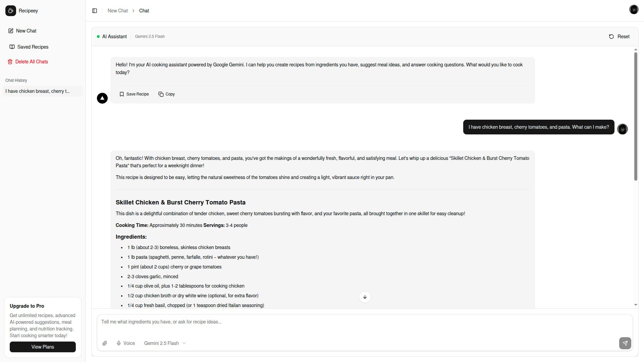Click View Plans button
Screen dimensions: 644x362
[43, 347]
